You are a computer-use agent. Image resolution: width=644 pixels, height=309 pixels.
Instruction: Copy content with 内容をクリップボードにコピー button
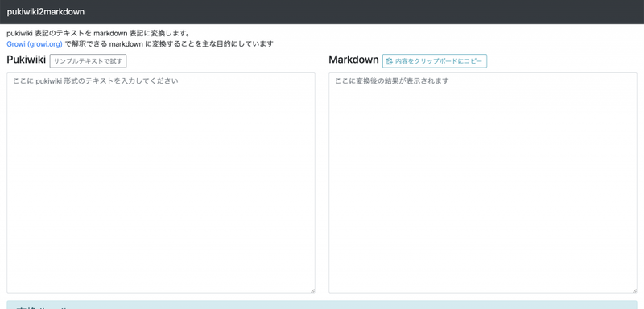435,61
